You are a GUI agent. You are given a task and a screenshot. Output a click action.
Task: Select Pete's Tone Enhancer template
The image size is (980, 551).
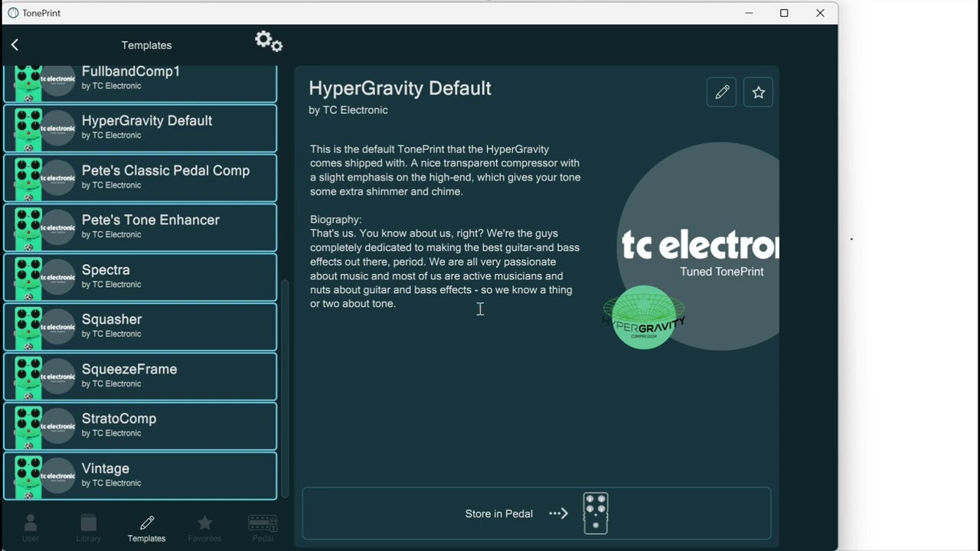[140, 227]
